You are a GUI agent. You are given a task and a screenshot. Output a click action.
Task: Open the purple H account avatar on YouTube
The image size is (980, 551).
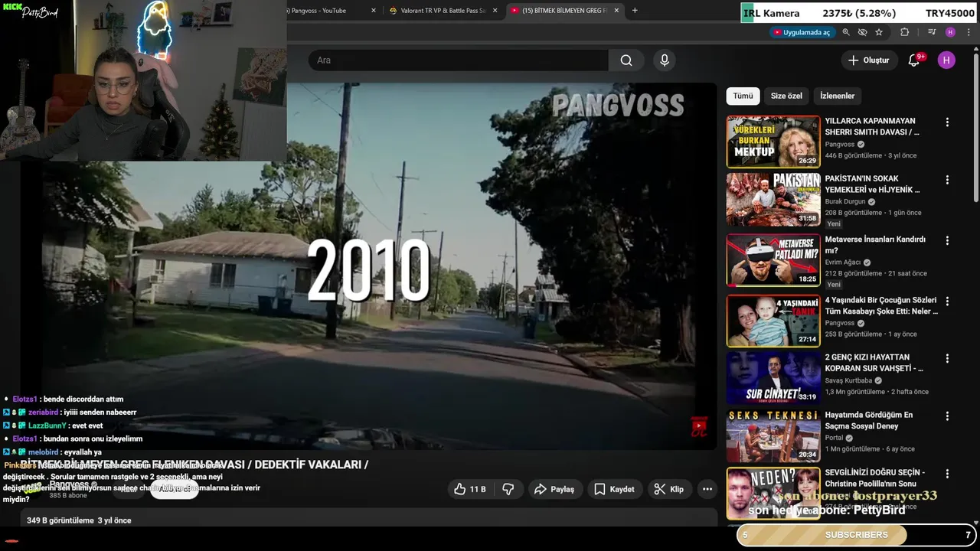click(946, 60)
